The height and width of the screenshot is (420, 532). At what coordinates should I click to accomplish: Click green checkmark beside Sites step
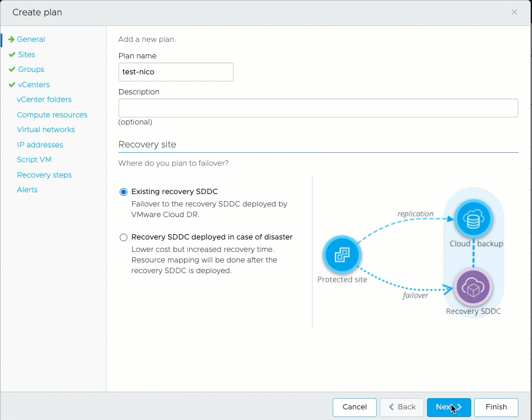pyautogui.click(x=12, y=54)
